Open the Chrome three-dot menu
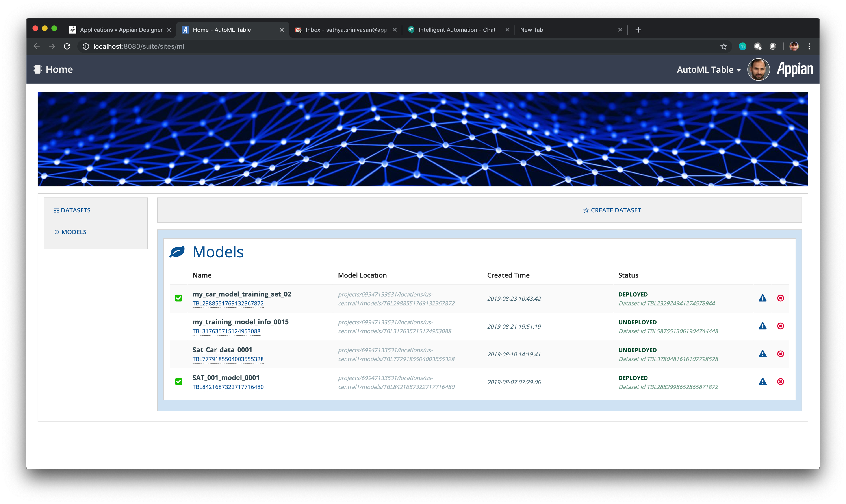 tap(809, 46)
